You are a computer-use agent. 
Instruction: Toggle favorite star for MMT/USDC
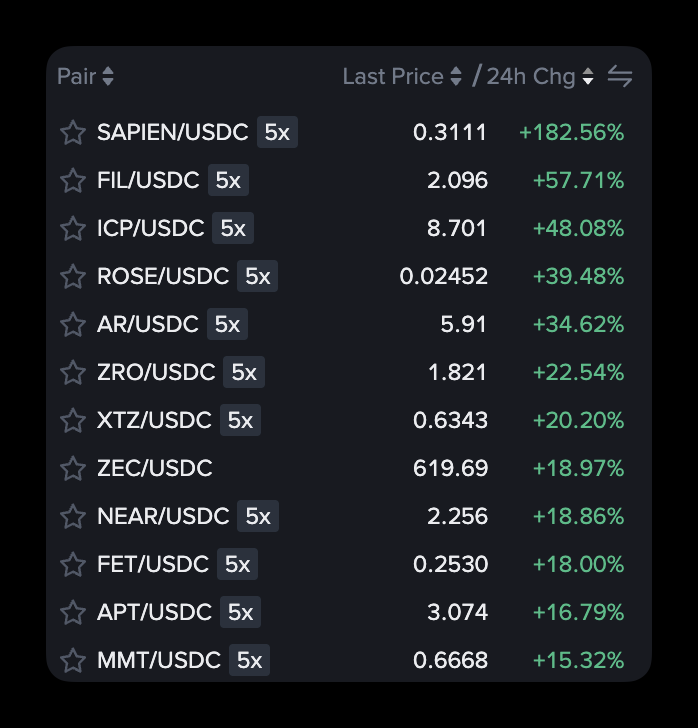73,661
